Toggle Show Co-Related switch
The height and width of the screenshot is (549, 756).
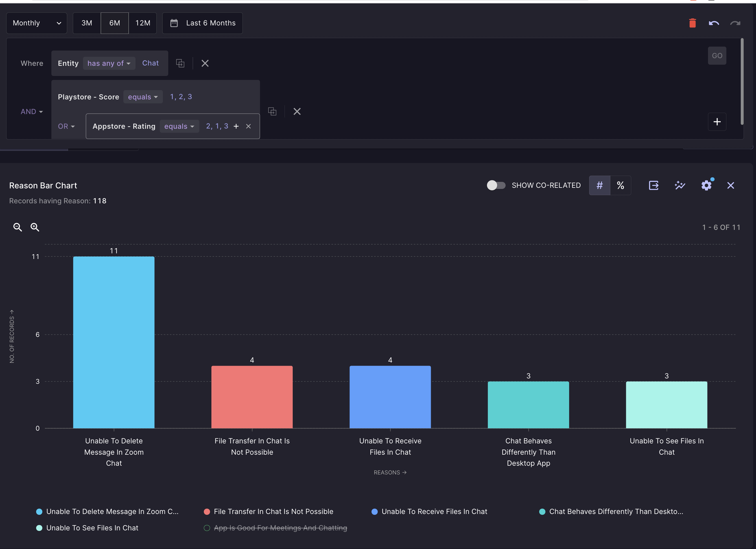[x=496, y=186]
